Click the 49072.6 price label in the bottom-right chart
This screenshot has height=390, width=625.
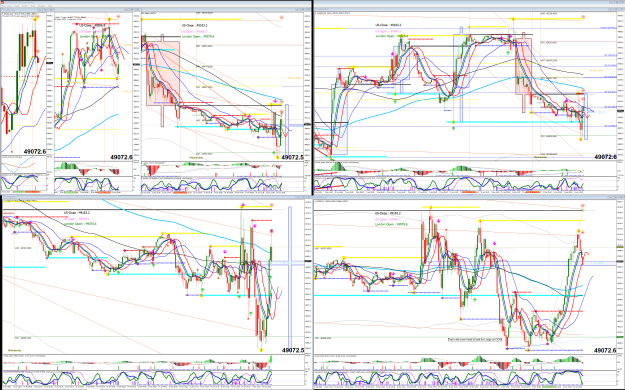click(x=605, y=350)
